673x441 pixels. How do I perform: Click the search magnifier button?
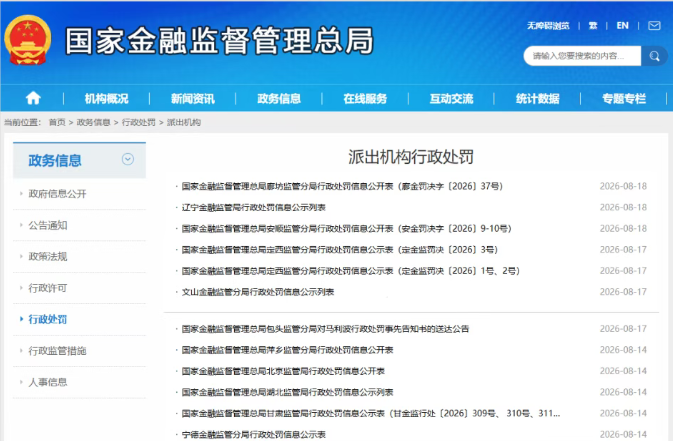click(654, 56)
